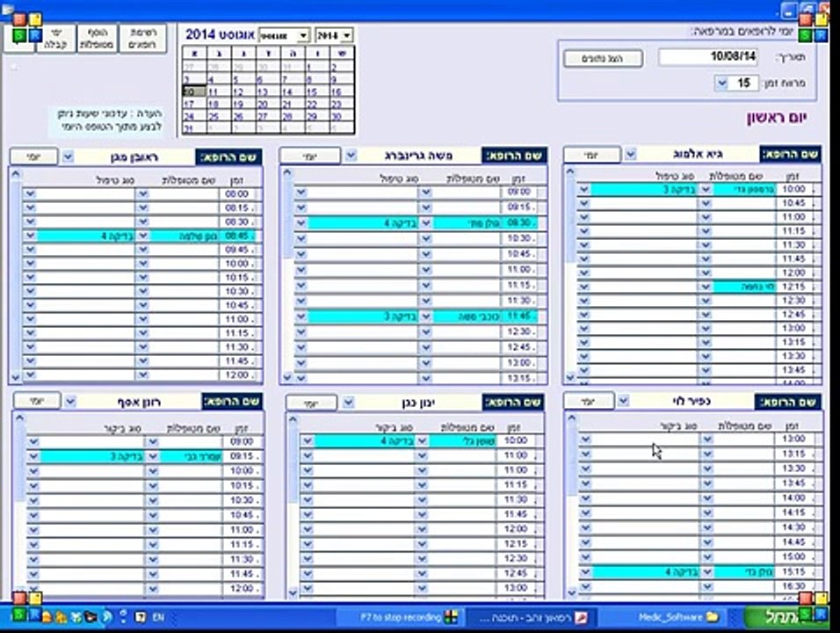Image resolution: width=840 pixels, height=633 pixels.
Task: Click the בדיקה 3 cell in משה גרינברג's 11:45 row
Action: tap(363, 316)
